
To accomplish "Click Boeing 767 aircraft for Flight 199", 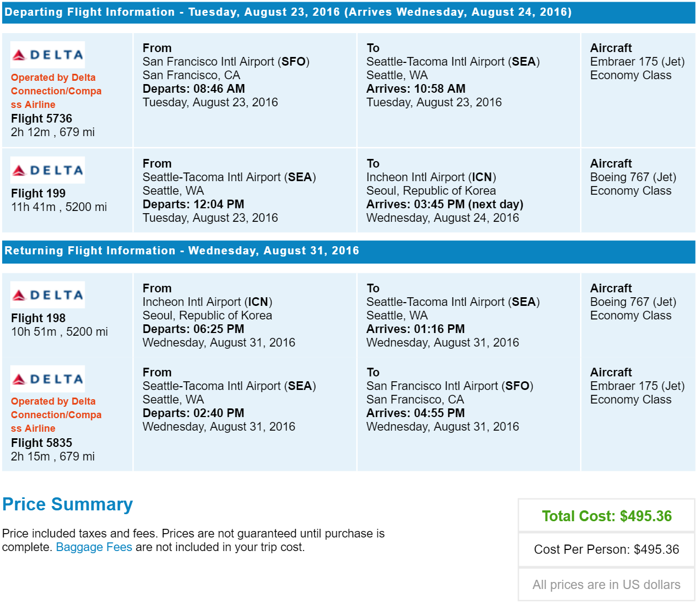I will [633, 177].
